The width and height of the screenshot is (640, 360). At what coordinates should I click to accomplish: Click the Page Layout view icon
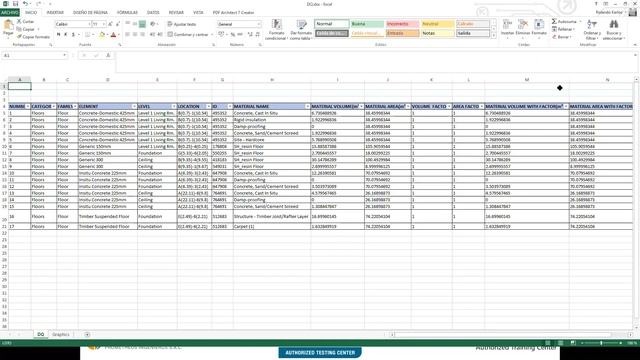(x=560, y=343)
